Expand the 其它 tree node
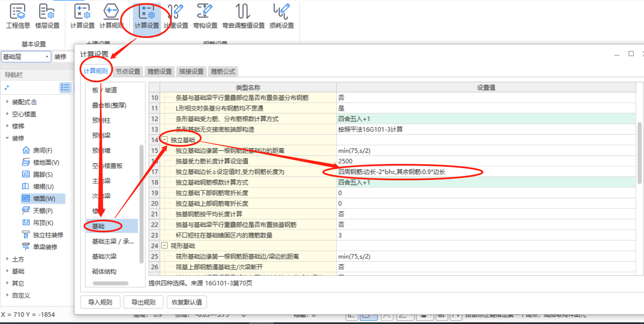This screenshot has width=644, height=324. [7, 283]
